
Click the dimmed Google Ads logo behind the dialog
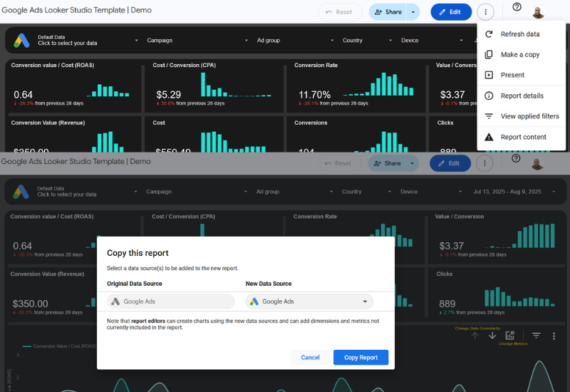[21, 192]
